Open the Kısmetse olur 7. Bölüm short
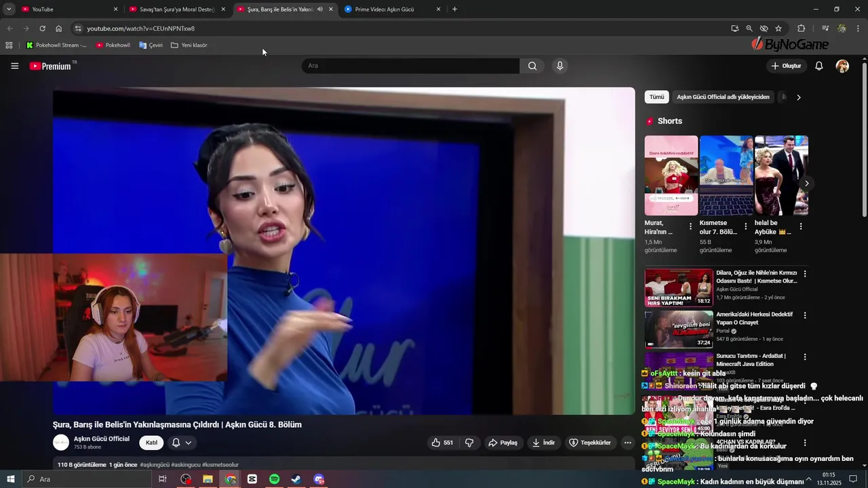Viewport: 868px width, 488px height. [x=726, y=176]
